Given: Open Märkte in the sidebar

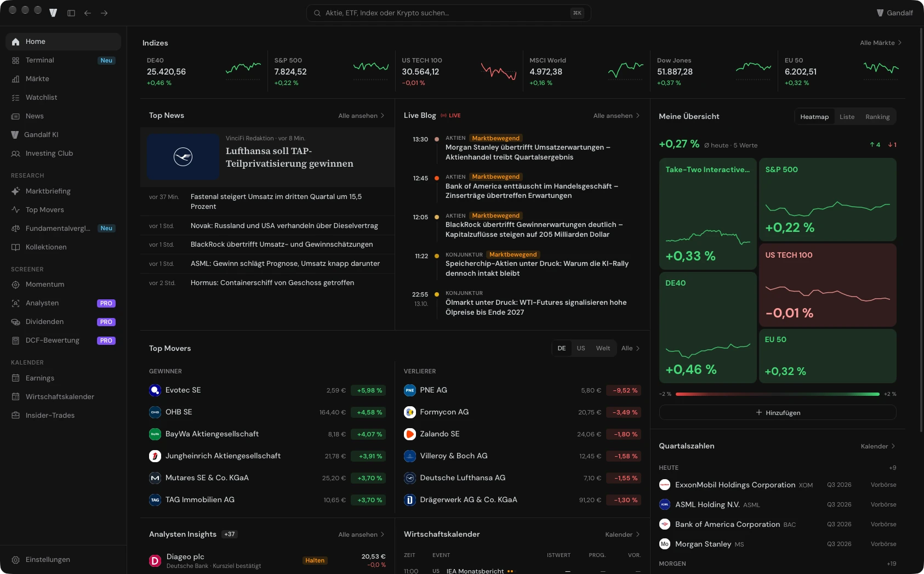Looking at the screenshot, I should coord(63,79).
